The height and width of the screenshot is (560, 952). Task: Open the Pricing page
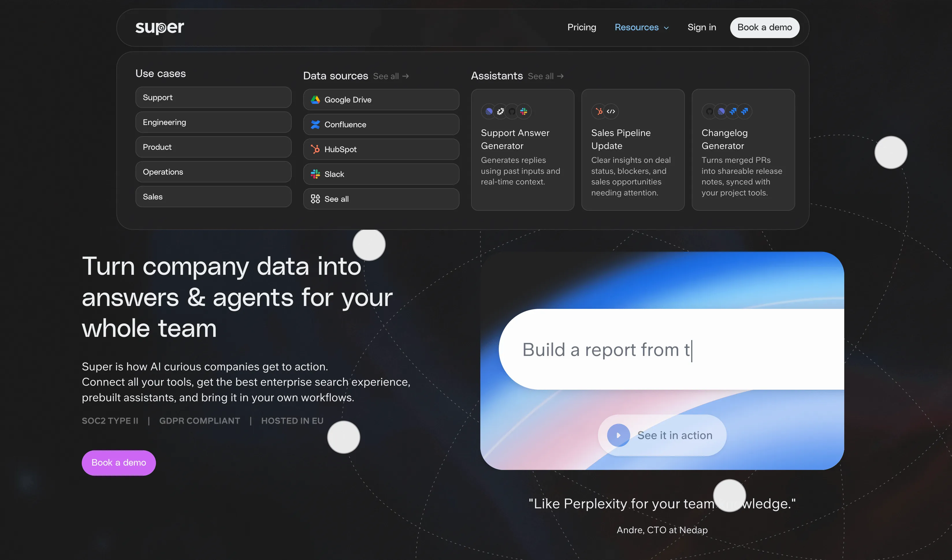pyautogui.click(x=582, y=27)
